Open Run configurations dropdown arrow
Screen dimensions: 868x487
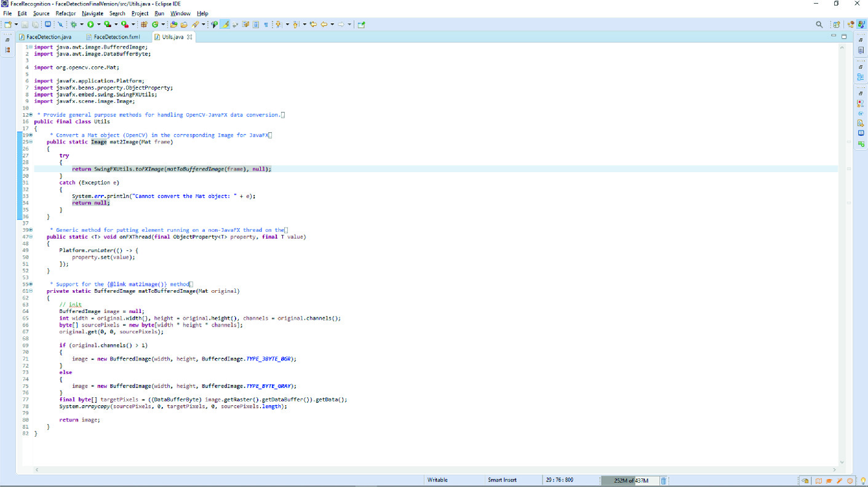pos(98,25)
